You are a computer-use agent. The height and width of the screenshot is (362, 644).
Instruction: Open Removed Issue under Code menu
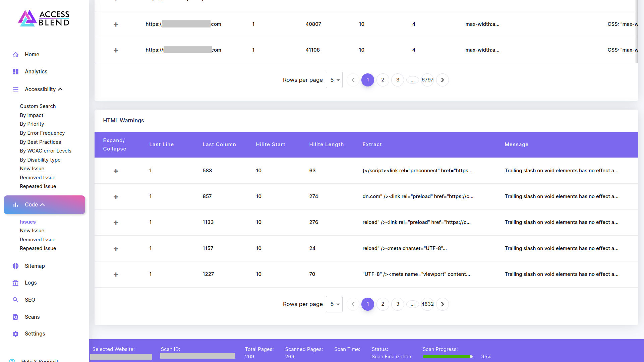point(38,240)
